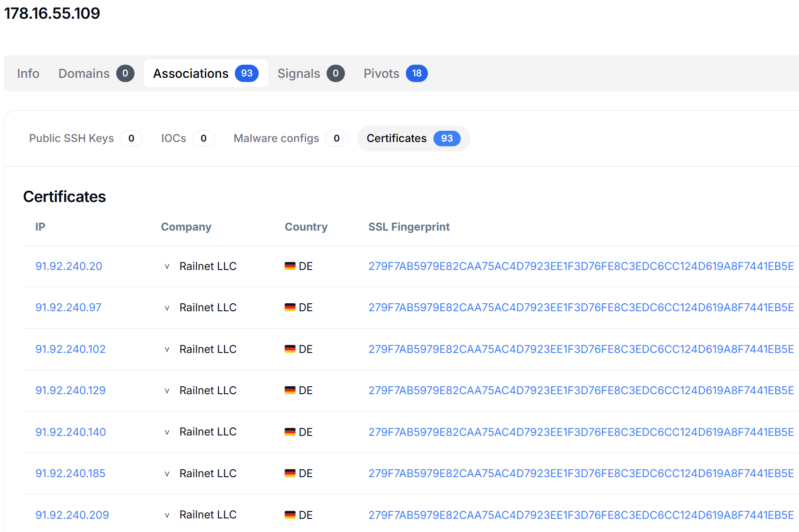Expand Railnet LLC entry for 91.92.240.185

pyautogui.click(x=167, y=473)
